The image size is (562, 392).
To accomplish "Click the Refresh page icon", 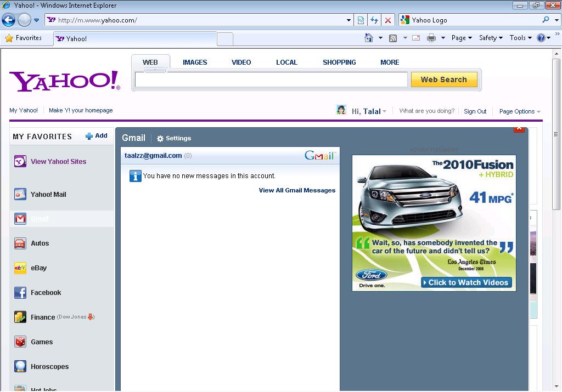I will click(374, 20).
